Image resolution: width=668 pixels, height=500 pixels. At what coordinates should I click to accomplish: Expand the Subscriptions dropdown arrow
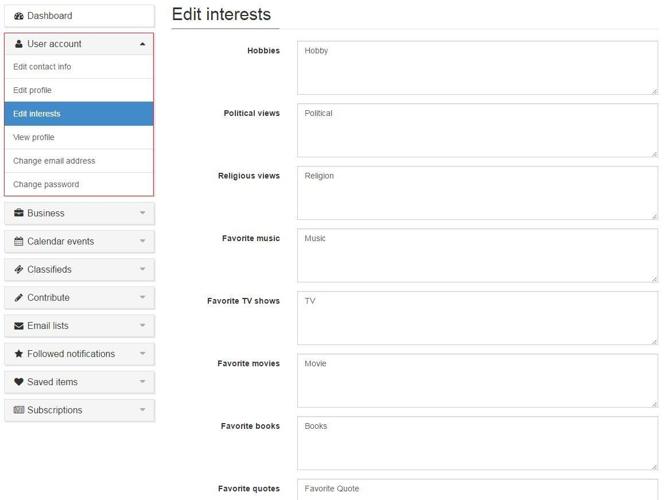tap(142, 409)
